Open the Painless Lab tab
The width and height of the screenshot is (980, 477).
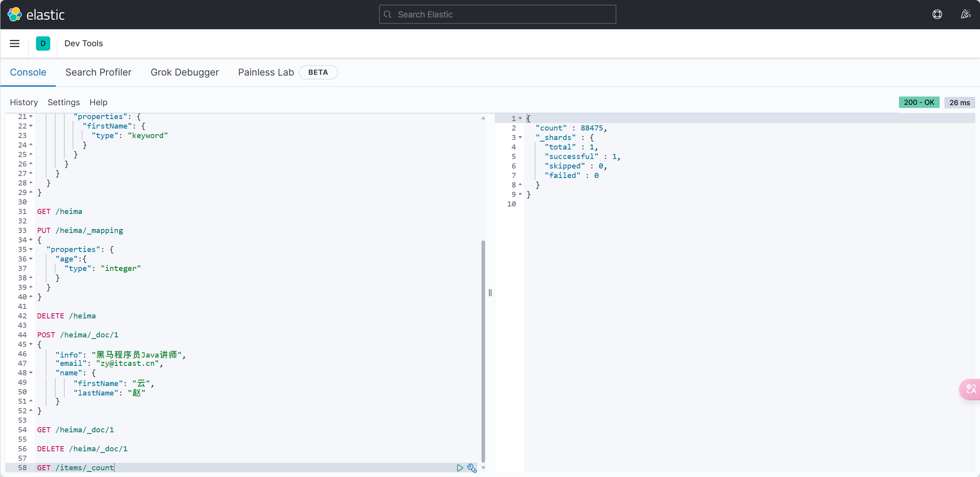point(266,72)
